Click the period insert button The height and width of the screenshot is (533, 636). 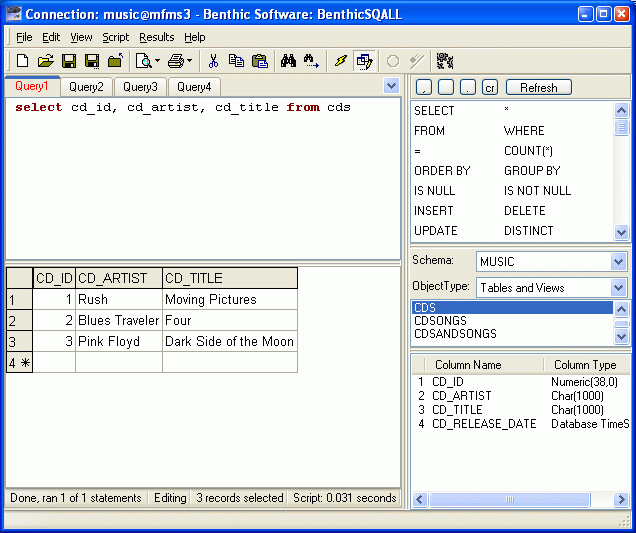click(x=468, y=88)
